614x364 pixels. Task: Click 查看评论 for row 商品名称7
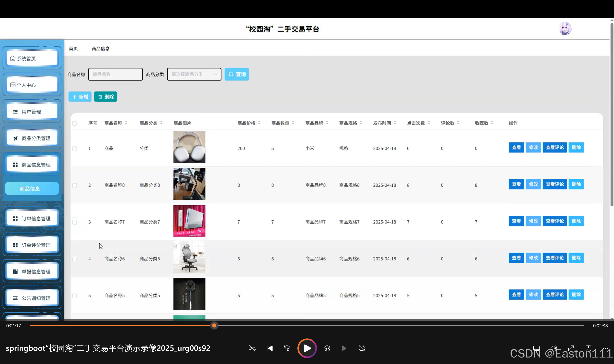pyautogui.click(x=555, y=221)
